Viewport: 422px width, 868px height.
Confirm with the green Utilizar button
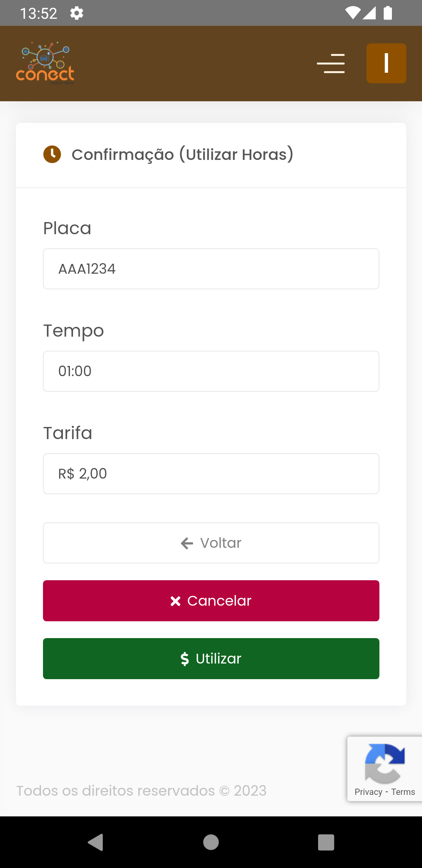click(x=211, y=659)
